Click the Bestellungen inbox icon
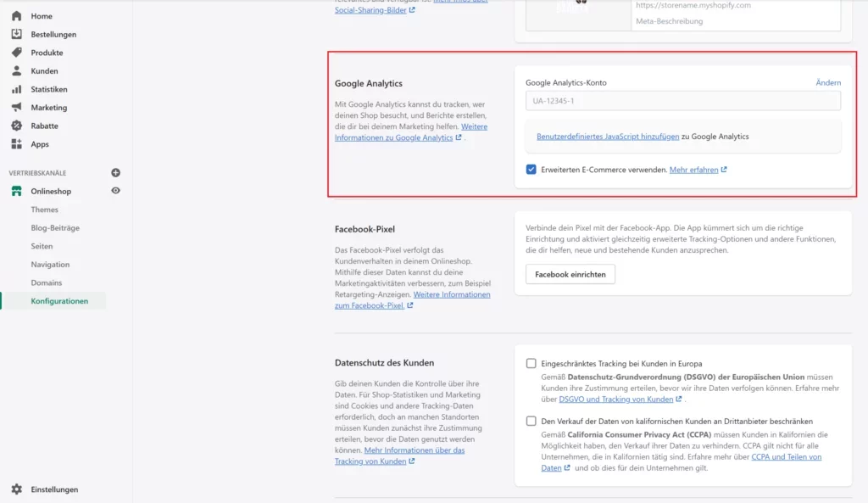 coord(17,34)
